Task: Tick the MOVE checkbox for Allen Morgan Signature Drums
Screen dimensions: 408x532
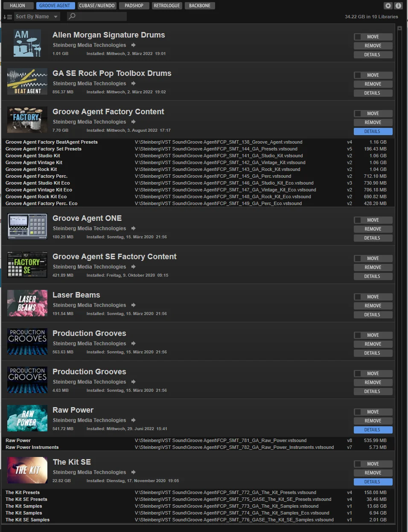Action: tap(358, 37)
